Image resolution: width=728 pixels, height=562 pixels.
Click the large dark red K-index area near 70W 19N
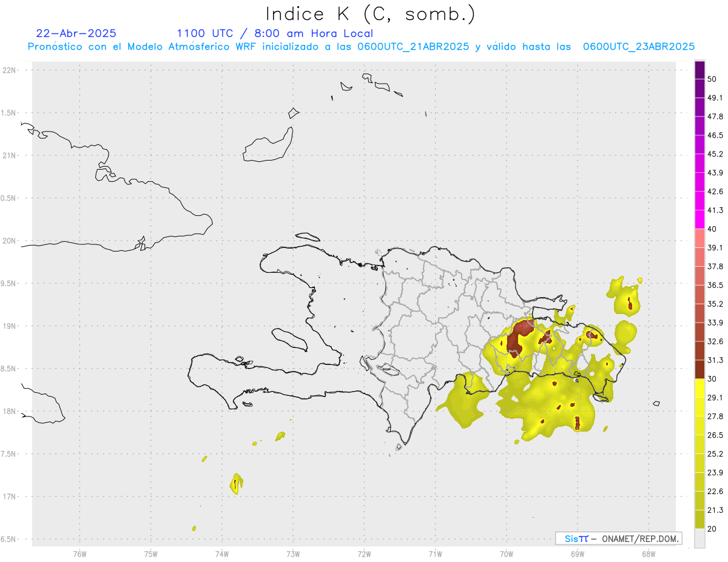click(517, 338)
